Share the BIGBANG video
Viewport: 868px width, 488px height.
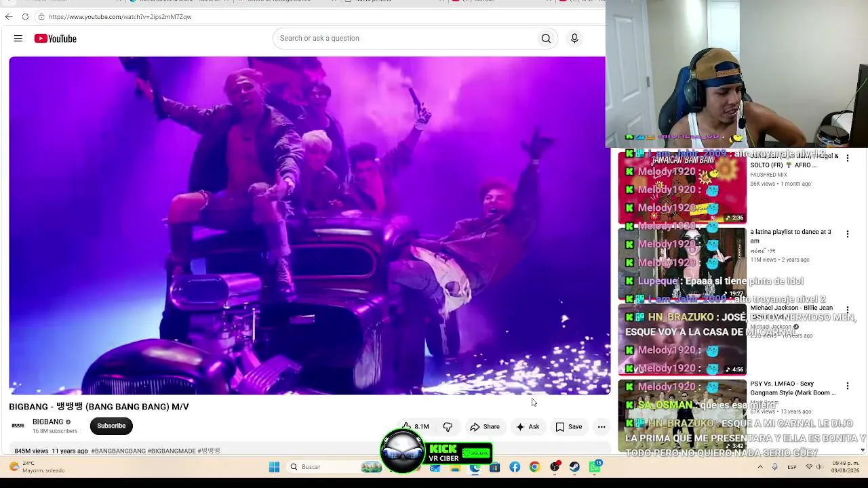click(485, 427)
